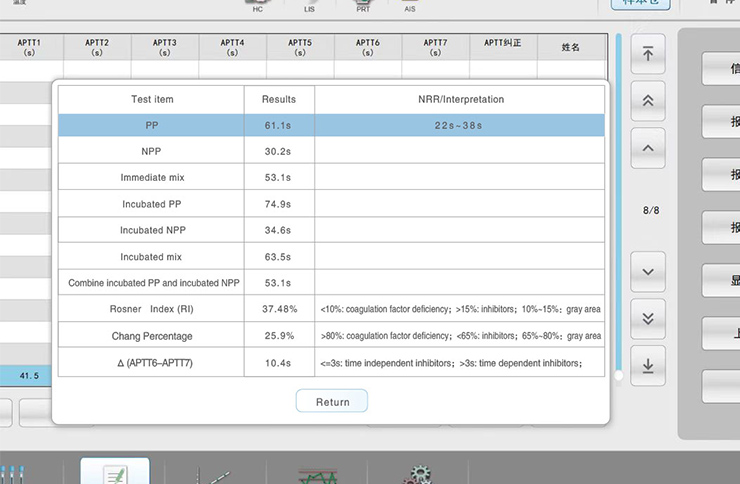The height and width of the screenshot is (484, 740).
Task: Click the Results column header
Action: pyautogui.click(x=279, y=100)
